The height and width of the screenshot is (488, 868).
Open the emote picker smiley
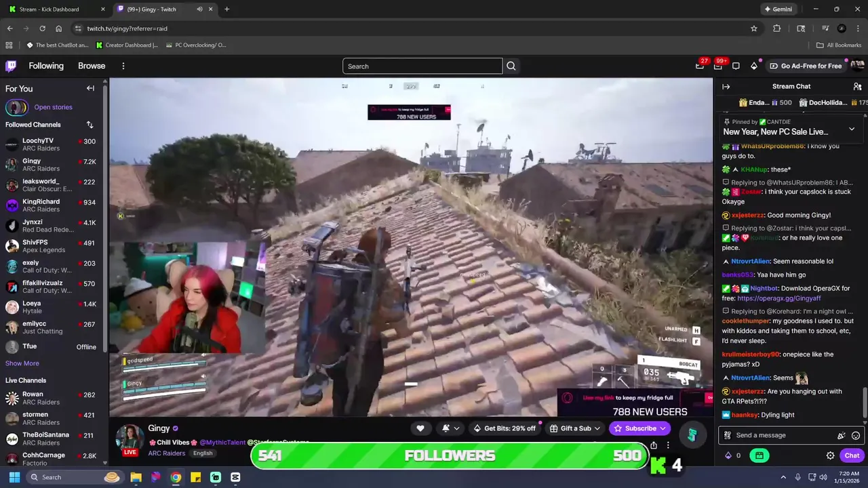coord(856,435)
